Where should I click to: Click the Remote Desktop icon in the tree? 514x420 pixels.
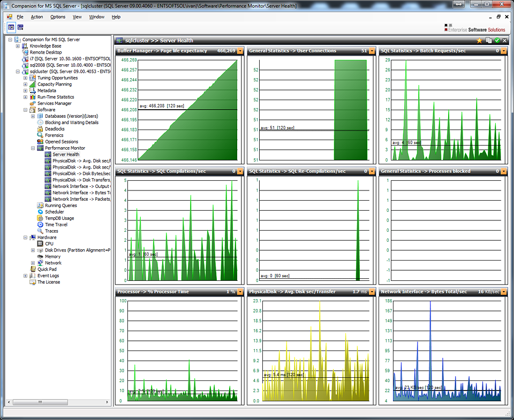25,52
